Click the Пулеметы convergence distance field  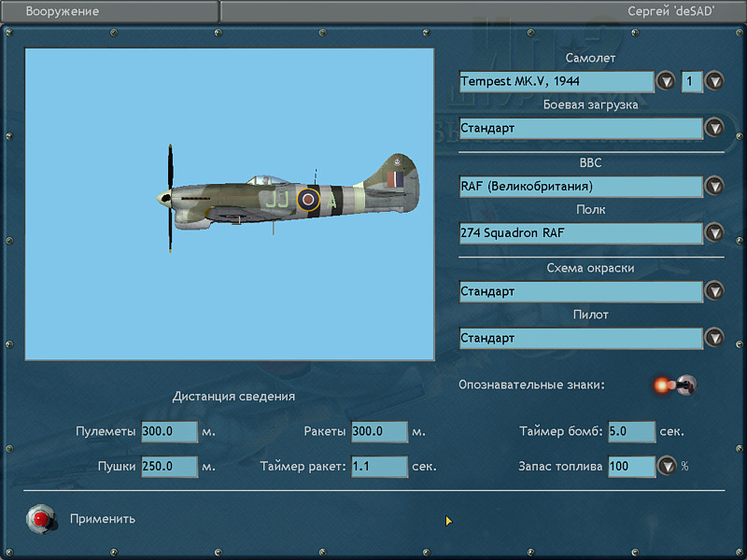point(169,431)
